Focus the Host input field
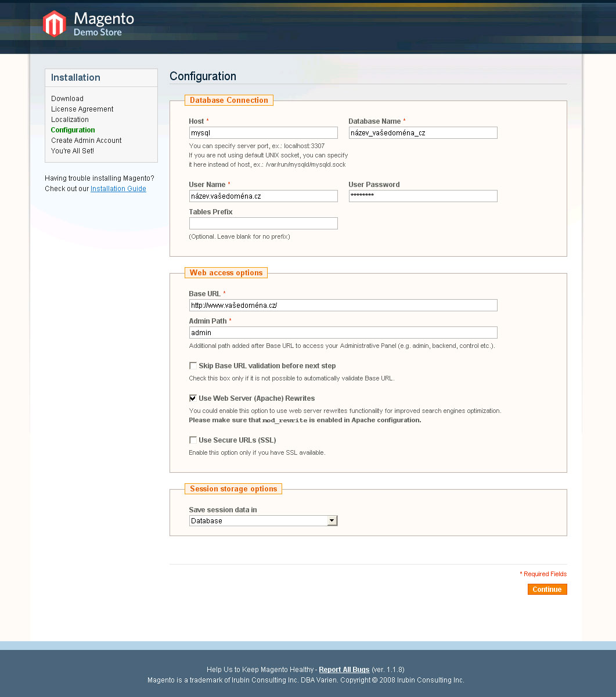The image size is (616, 697). [x=264, y=132]
